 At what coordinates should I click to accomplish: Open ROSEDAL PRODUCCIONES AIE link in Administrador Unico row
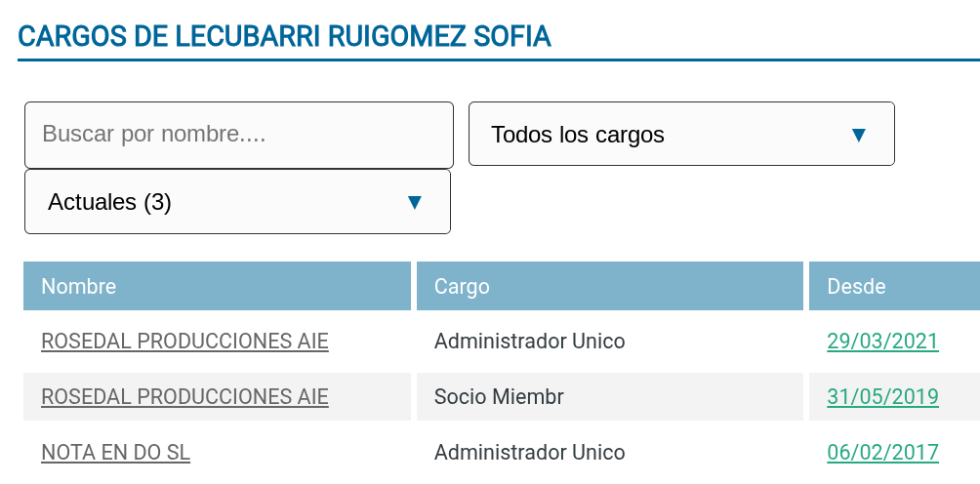pos(184,342)
